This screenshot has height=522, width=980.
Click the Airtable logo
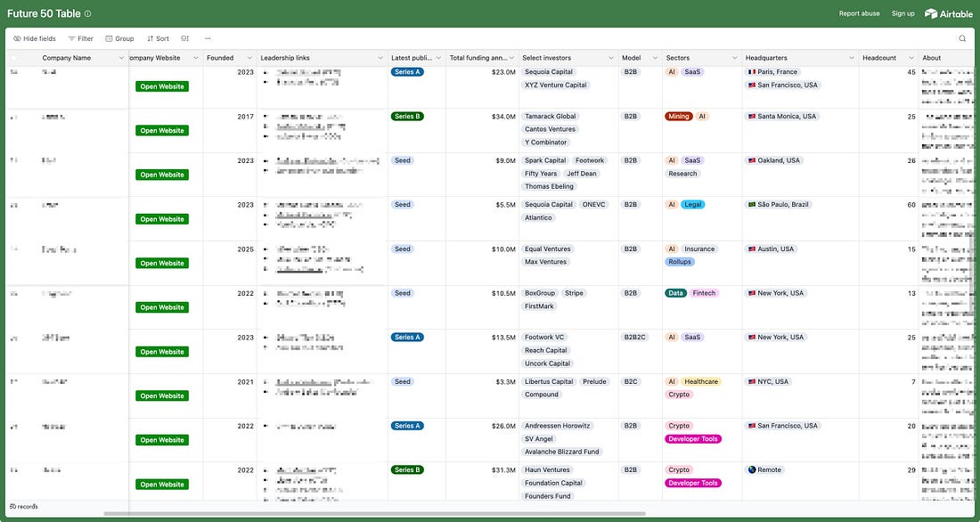(x=949, y=13)
